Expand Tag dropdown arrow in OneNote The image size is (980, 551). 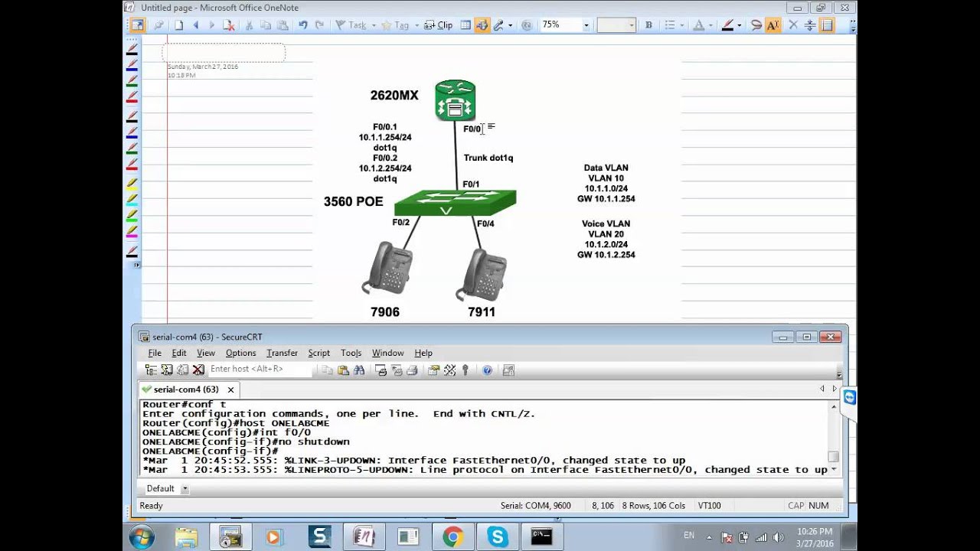point(416,25)
